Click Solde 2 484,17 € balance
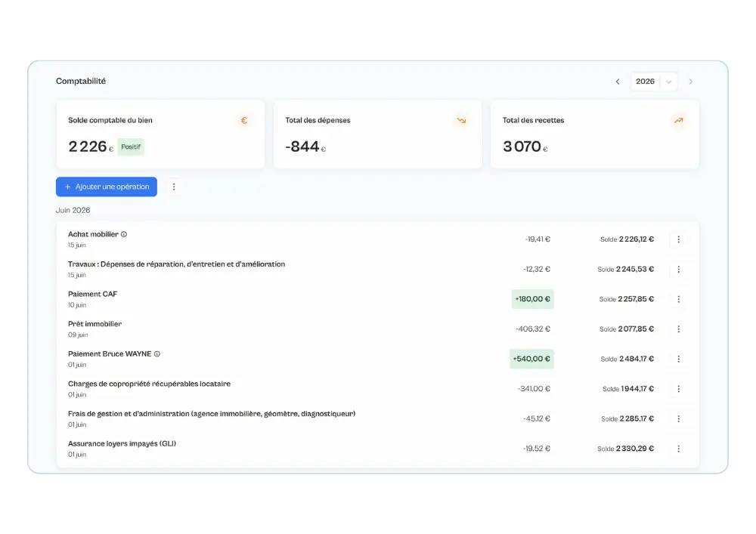This screenshot has height=534, width=756. (x=627, y=359)
